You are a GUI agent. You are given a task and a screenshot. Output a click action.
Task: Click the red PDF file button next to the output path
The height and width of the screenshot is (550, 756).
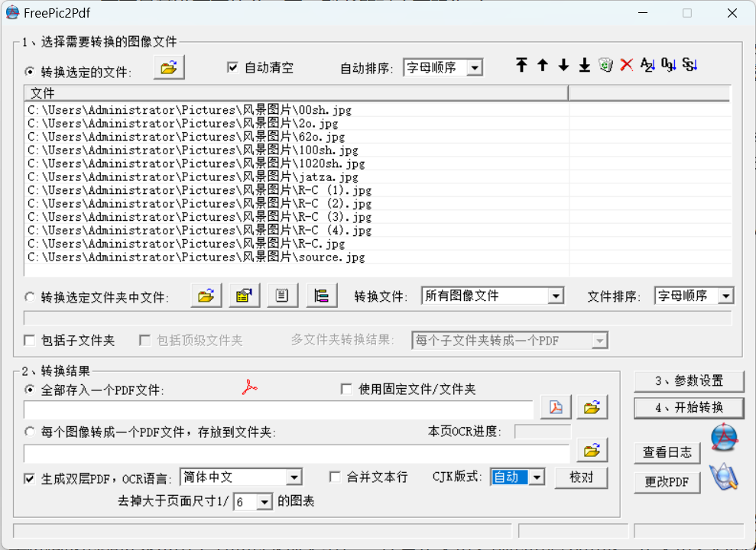coord(555,408)
